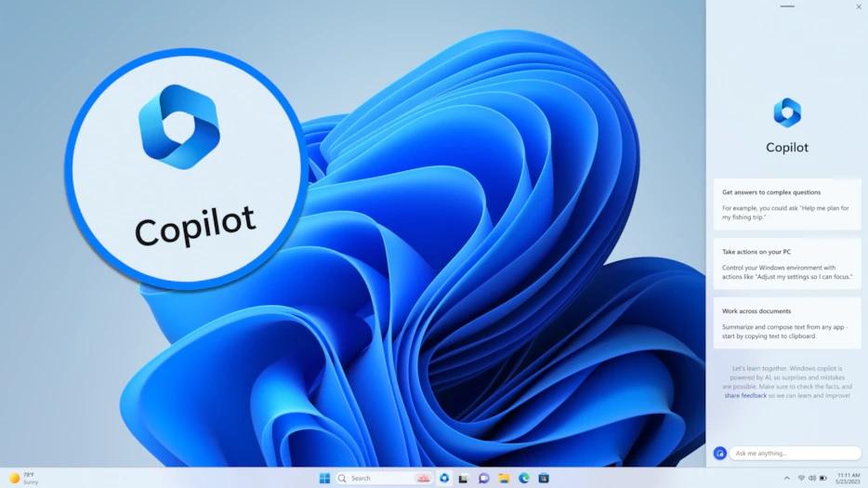This screenshot has width=868, height=488.
Task: Close the Copilot side panel
Action: click(859, 7)
